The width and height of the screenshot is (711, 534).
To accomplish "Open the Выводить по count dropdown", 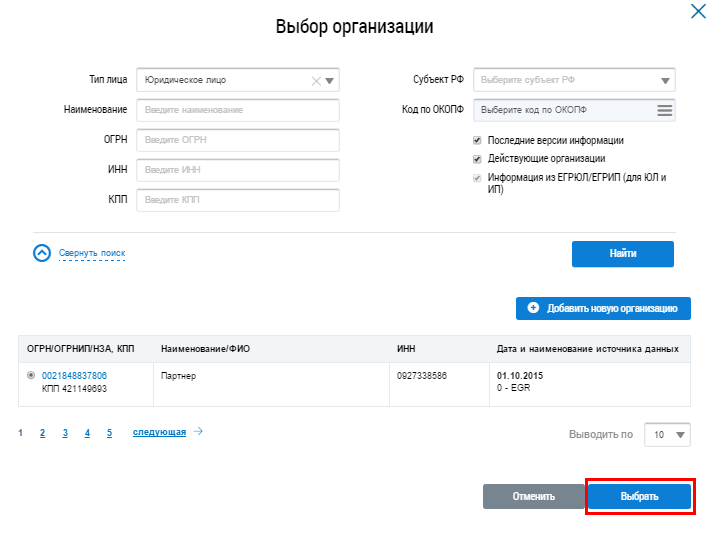I will point(667,435).
